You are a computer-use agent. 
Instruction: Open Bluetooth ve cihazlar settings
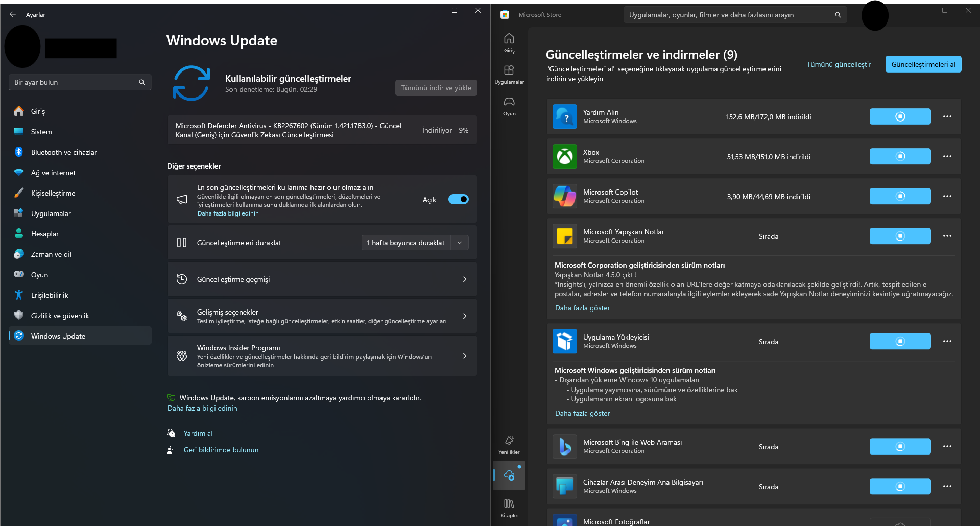pos(80,152)
